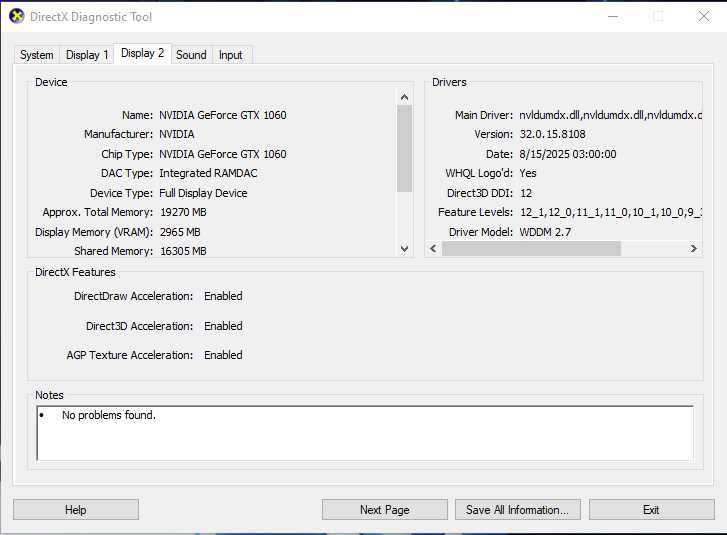Click the Manufacturer value NVIDIA
Screen dimensions: 727x535
[177, 134]
